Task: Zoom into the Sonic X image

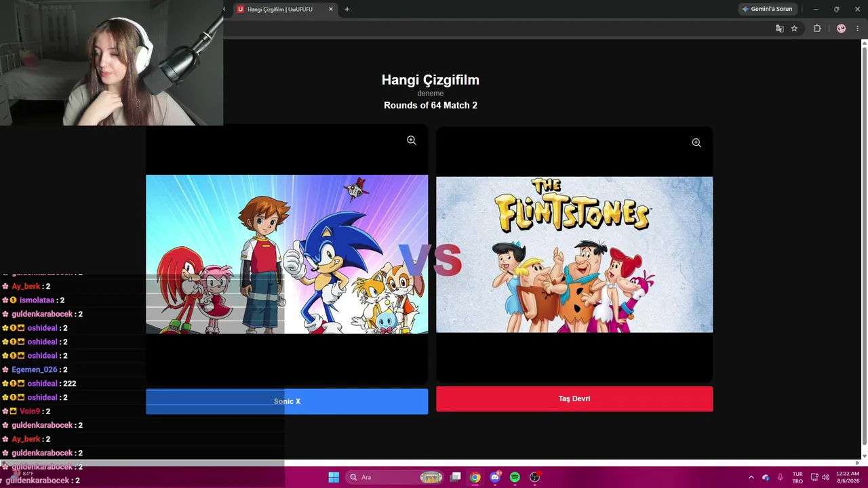Action: [x=412, y=140]
